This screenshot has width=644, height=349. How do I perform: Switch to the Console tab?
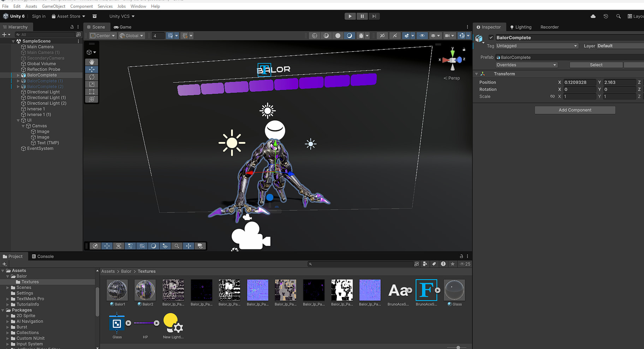(x=43, y=257)
